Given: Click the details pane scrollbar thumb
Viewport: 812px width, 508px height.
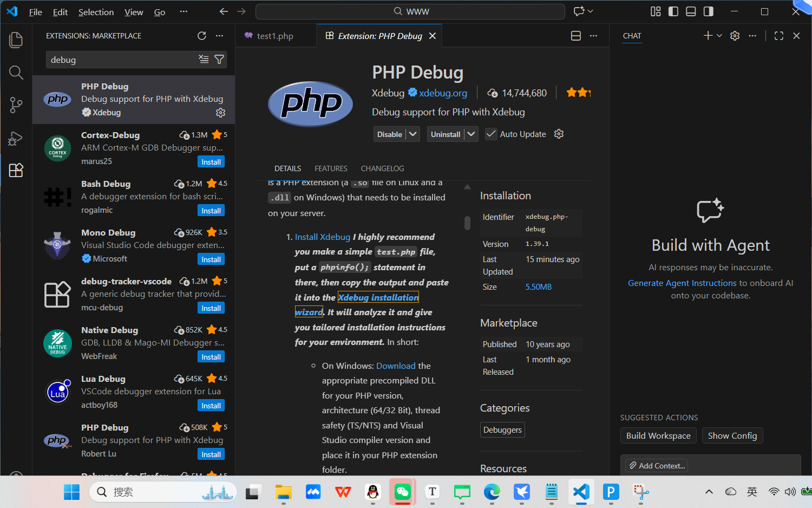Looking at the screenshot, I should (x=467, y=223).
